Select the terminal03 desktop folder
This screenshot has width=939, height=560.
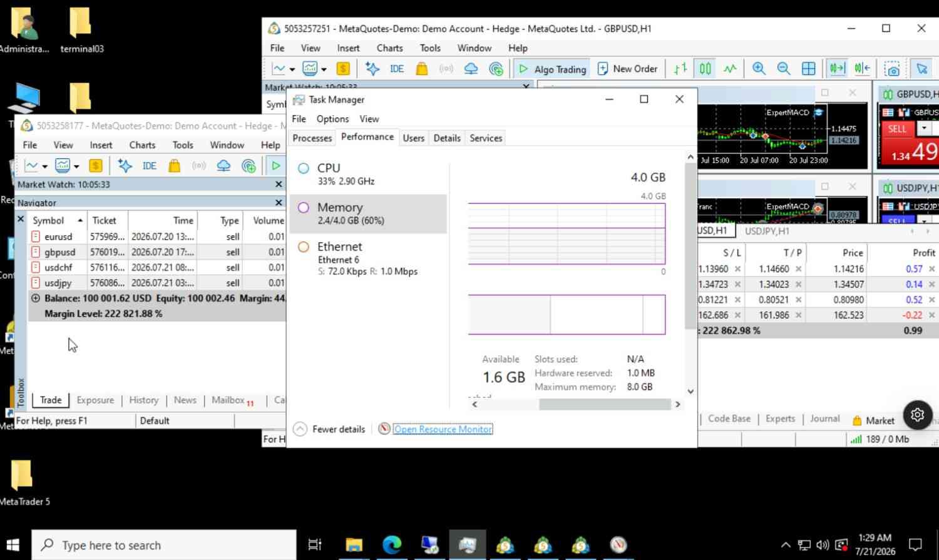(x=81, y=30)
